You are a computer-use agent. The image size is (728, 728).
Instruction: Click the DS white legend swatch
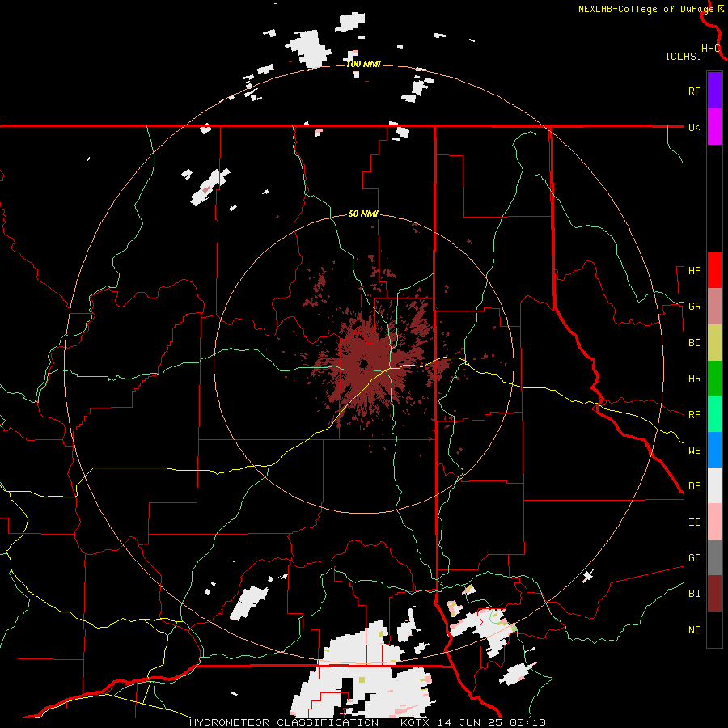tap(714, 485)
